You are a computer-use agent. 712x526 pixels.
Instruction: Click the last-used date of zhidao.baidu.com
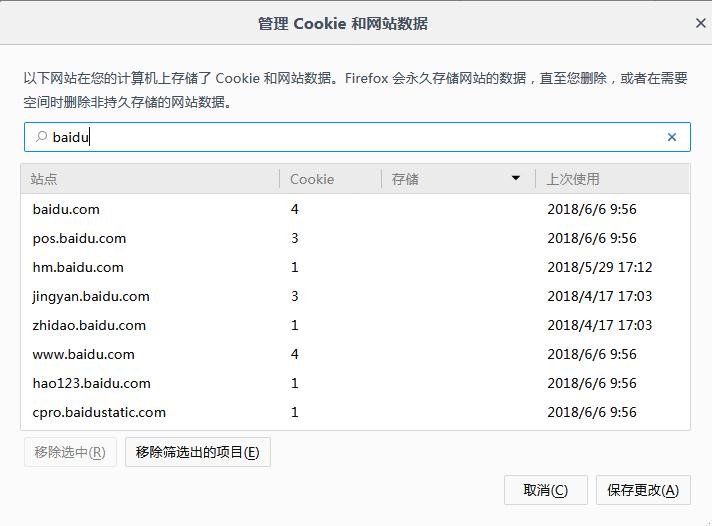click(x=599, y=325)
